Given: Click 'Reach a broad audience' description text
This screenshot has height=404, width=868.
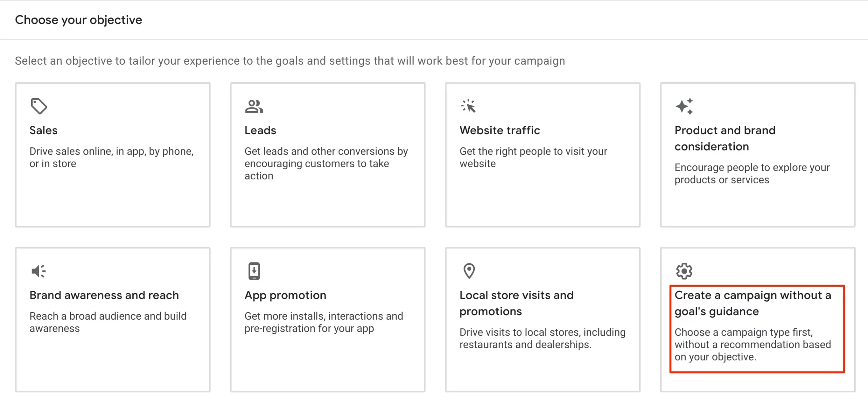Looking at the screenshot, I should click(108, 322).
